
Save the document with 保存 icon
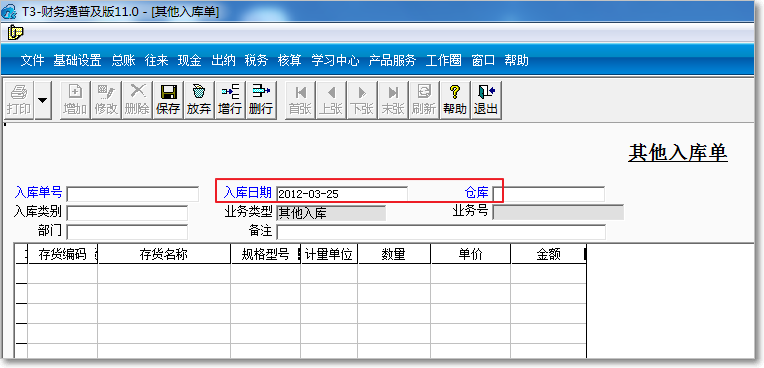tap(168, 99)
